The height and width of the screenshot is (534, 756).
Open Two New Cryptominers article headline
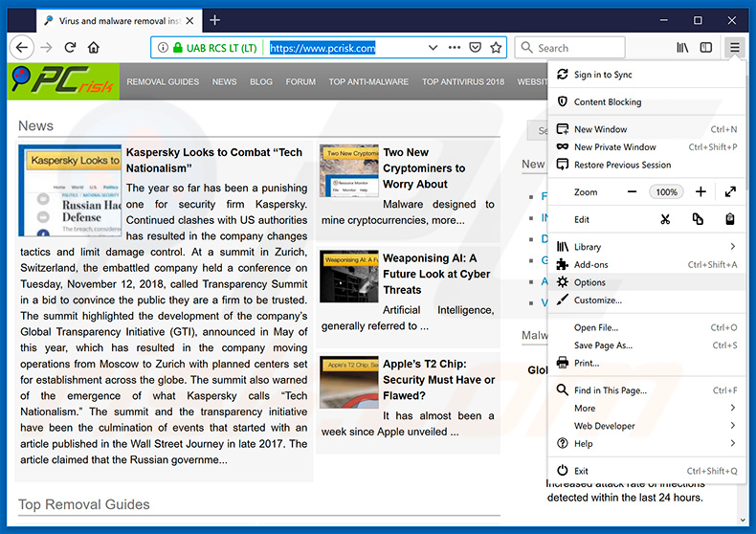coord(424,168)
